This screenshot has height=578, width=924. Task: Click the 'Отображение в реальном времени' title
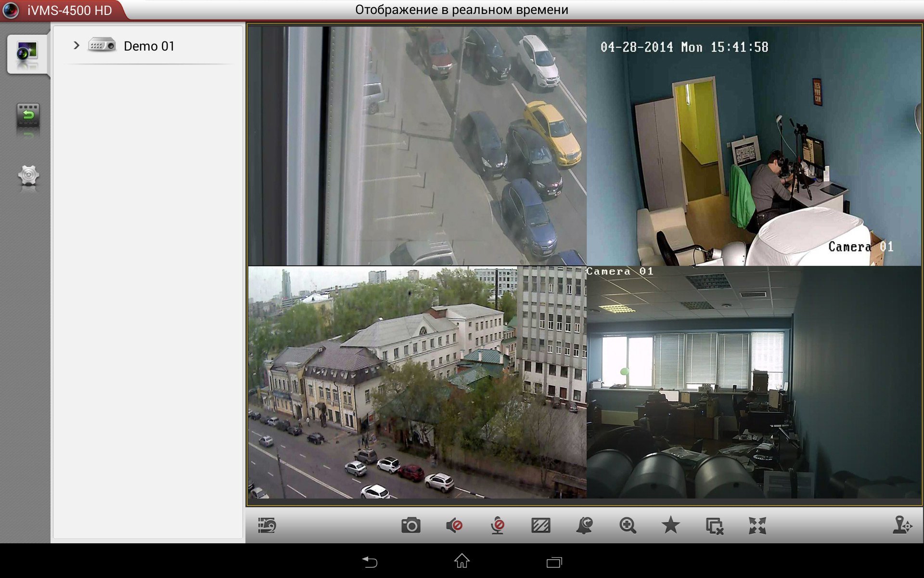coord(462,10)
